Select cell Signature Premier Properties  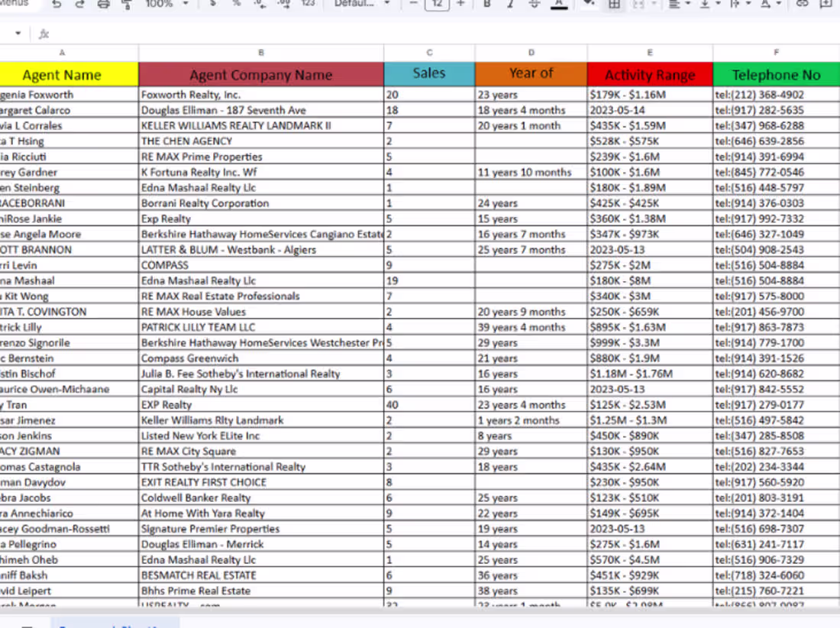click(x=261, y=529)
